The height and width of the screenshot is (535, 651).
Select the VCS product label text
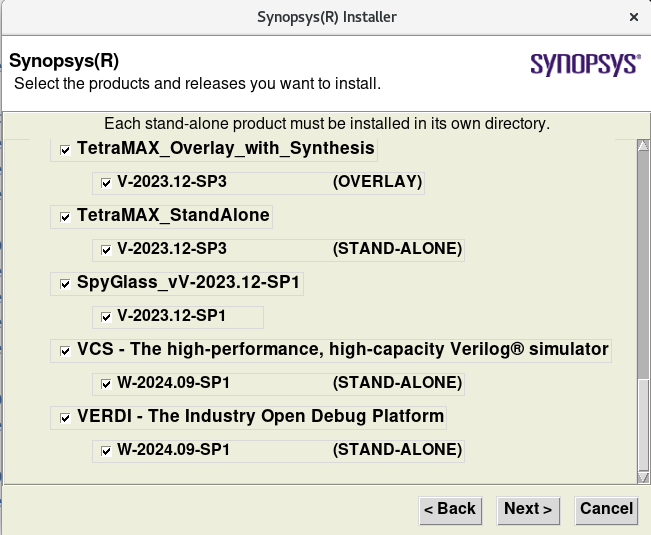click(342, 350)
